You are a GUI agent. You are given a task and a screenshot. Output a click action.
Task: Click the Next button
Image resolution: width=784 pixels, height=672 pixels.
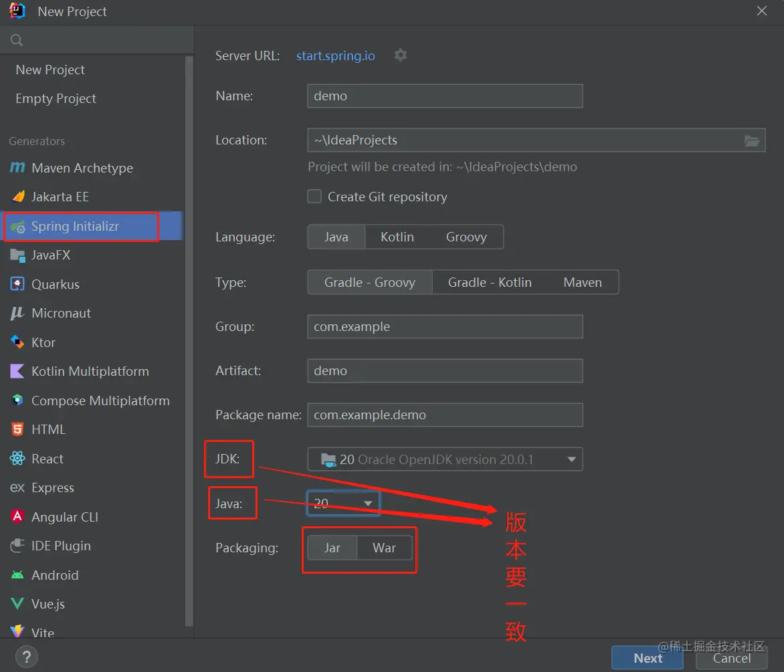pos(648,658)
